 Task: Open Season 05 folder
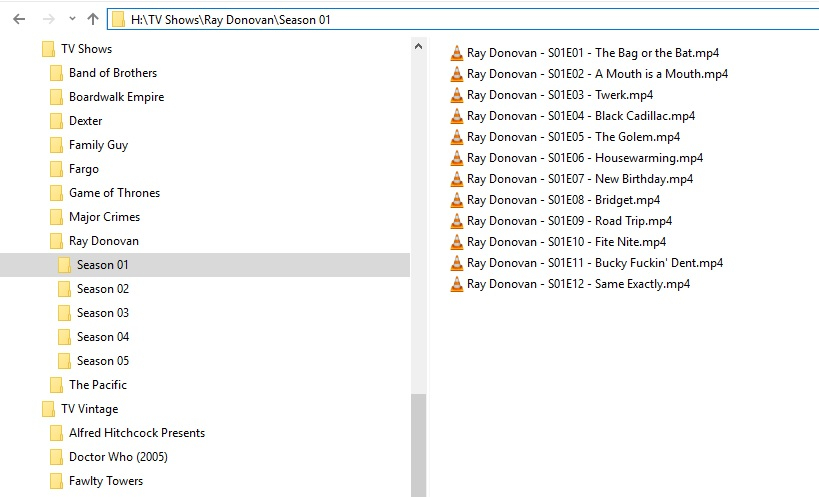103,361
